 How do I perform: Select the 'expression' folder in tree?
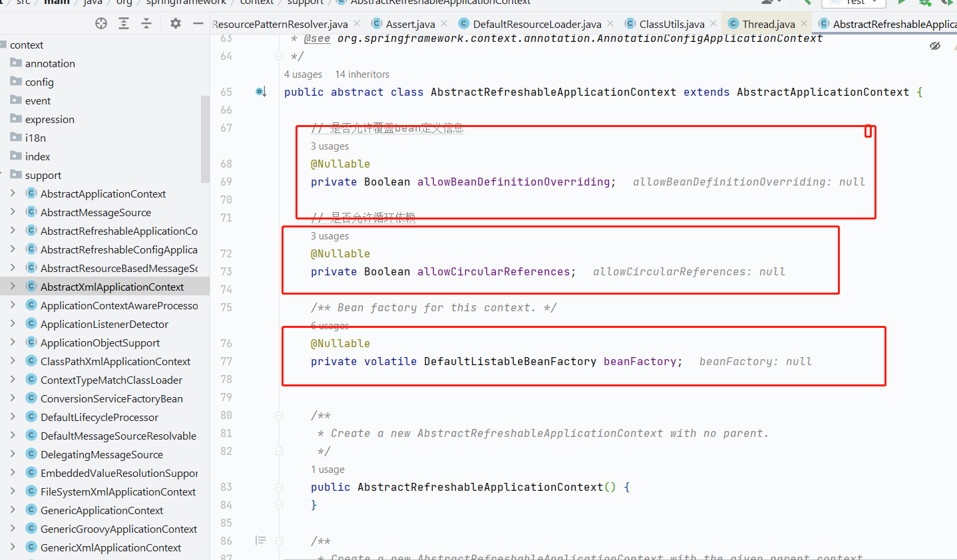point(49,119)
